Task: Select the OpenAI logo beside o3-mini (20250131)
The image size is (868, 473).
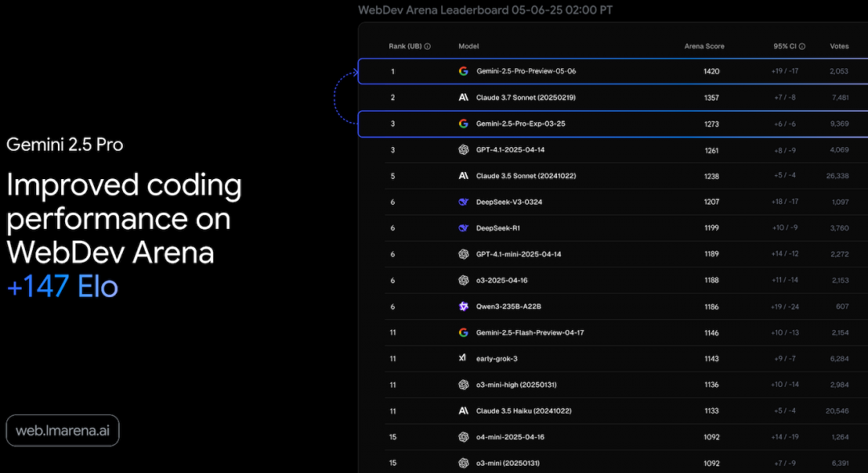Action: point(464,463)
